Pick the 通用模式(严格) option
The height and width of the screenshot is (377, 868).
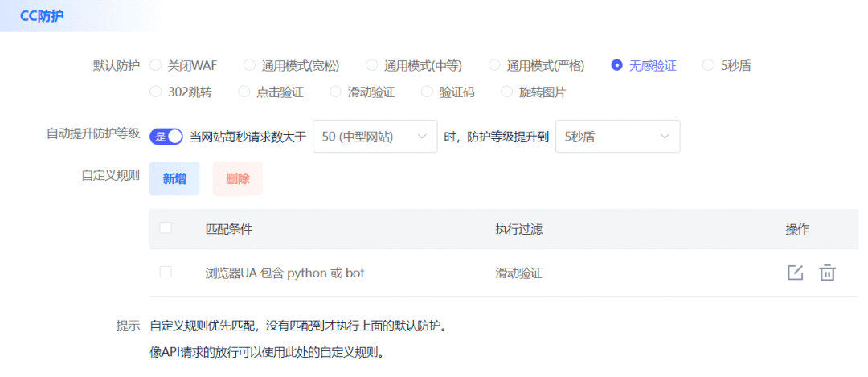click(x=494, y=65)
